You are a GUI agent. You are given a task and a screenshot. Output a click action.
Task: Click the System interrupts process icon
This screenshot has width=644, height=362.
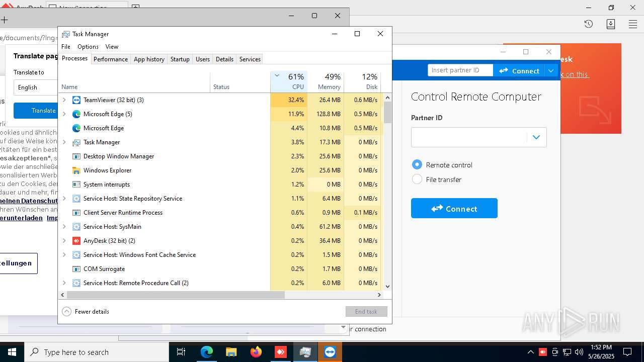(x=76, y=185)
